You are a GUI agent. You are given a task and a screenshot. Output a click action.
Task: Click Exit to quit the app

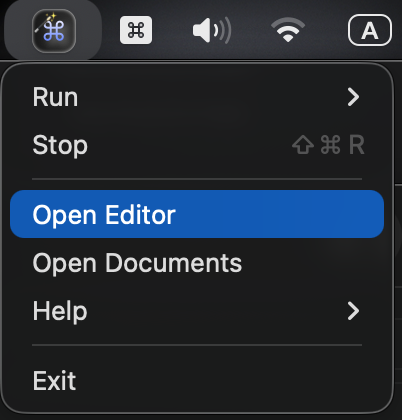[197, 380]
